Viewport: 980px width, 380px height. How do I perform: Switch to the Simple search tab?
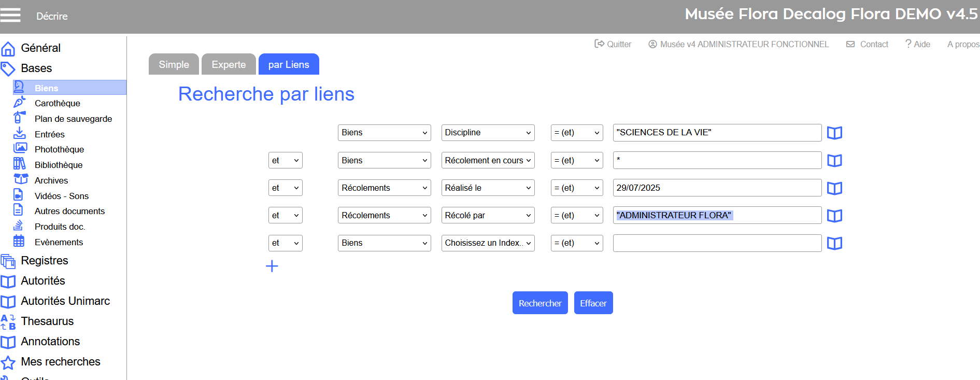pyautogui.click(x=174, y=65)
